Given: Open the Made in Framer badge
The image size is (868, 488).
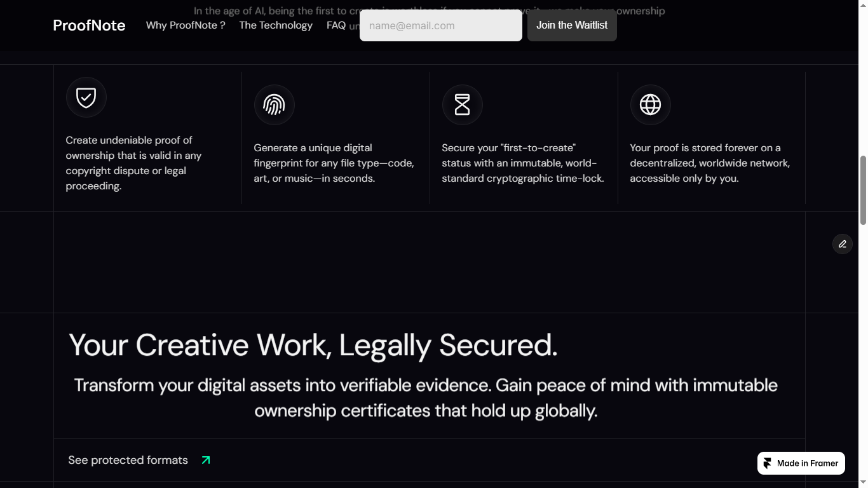Looking at the screenshot, I should point(801,463).
